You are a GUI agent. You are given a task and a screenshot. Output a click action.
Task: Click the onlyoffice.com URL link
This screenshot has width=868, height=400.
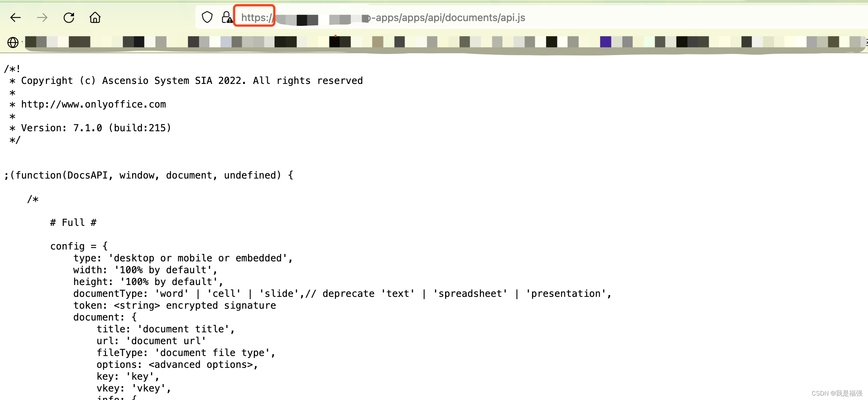[x=93, y=104]
